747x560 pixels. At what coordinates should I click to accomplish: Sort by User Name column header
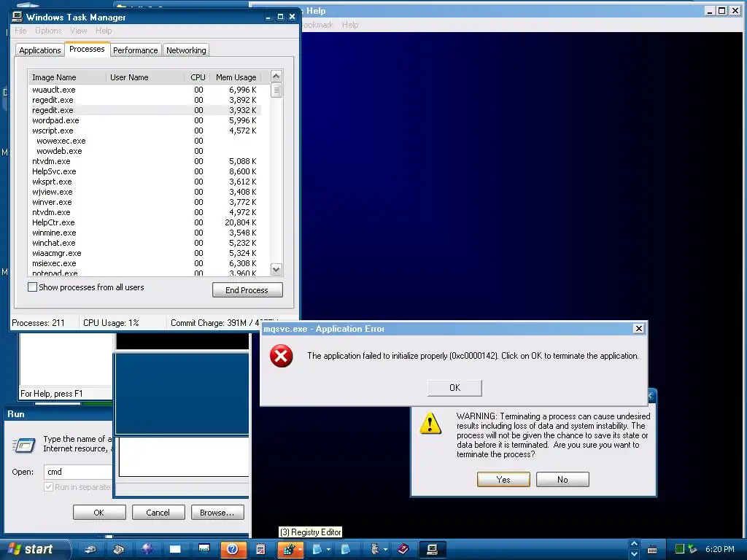pos(145,77)
